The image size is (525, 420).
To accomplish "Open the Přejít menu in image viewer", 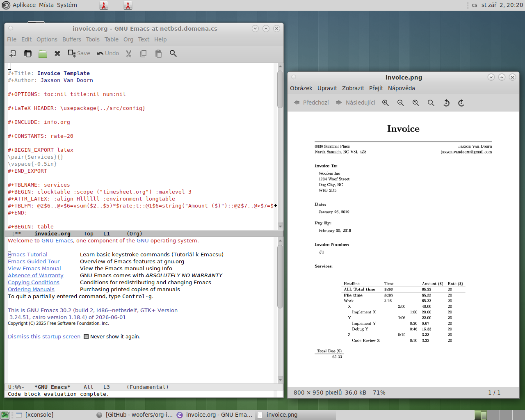I will click(x=376, y=88).
